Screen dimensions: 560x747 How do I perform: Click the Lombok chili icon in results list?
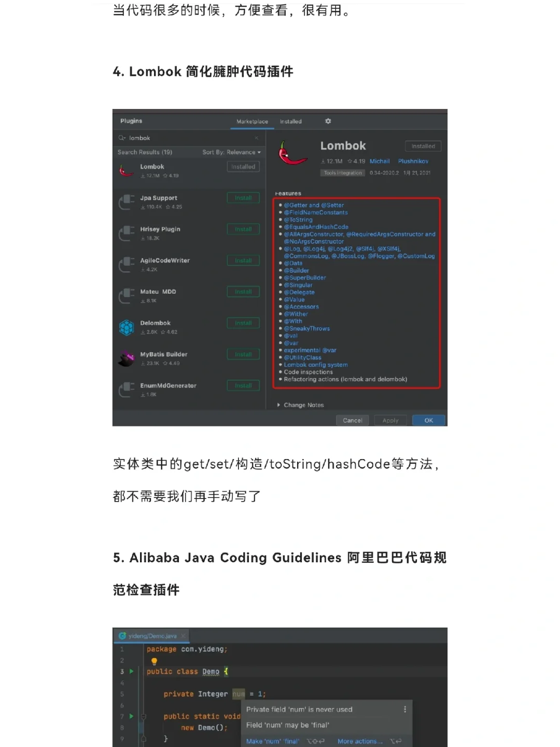coord(127,171)
